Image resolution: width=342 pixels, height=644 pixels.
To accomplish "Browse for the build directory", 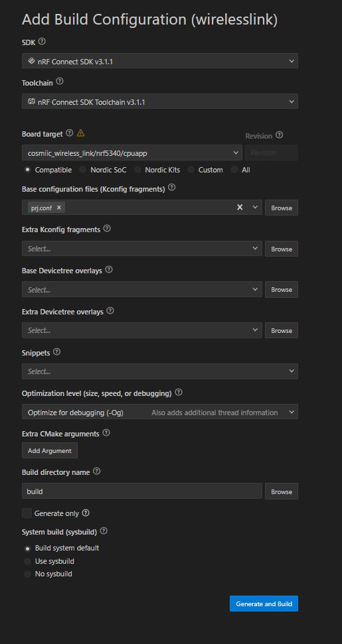I will click(282, 491).
